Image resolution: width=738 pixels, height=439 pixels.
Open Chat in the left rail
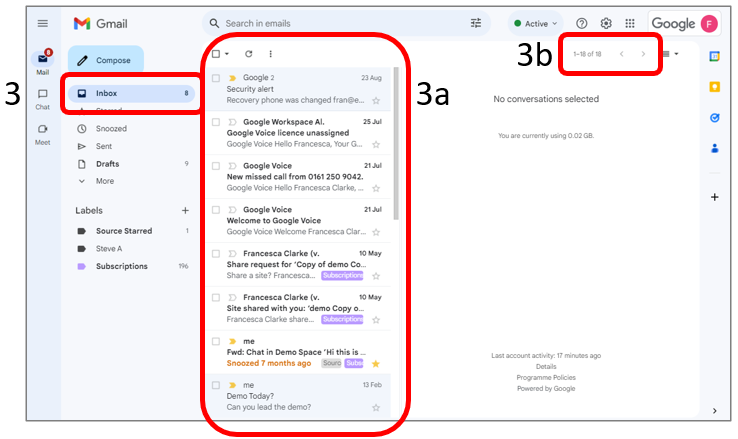[42, 99]
